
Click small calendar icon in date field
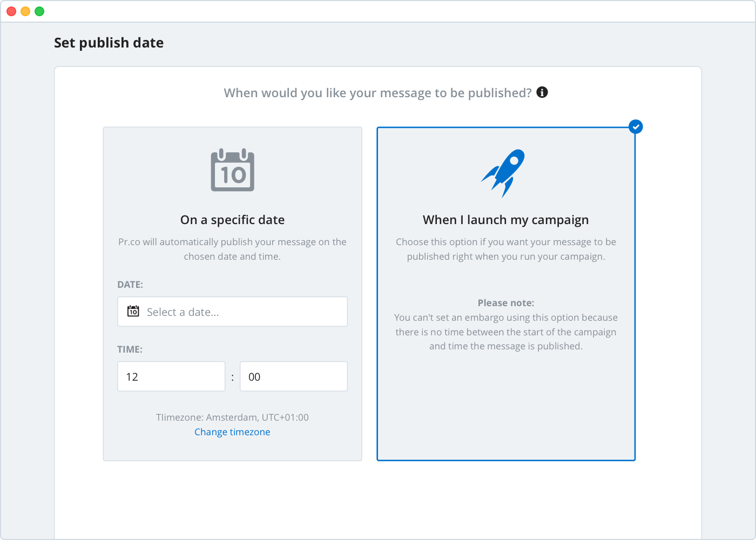tap(133, 311)
